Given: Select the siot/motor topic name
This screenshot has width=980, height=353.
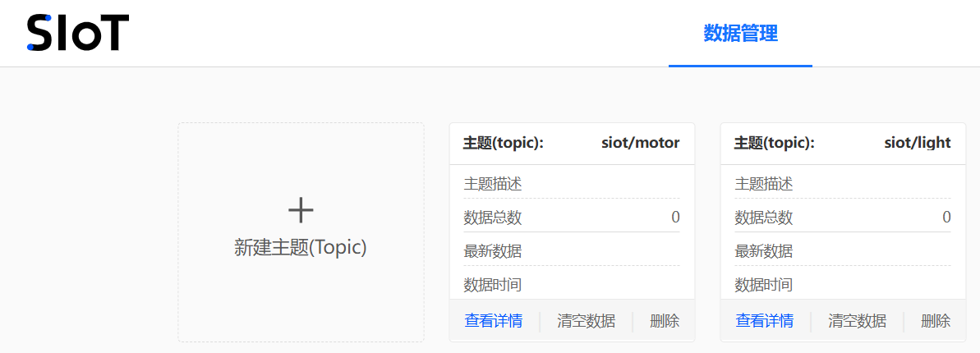Looking at the screenshot, I should tap(641, 143).
